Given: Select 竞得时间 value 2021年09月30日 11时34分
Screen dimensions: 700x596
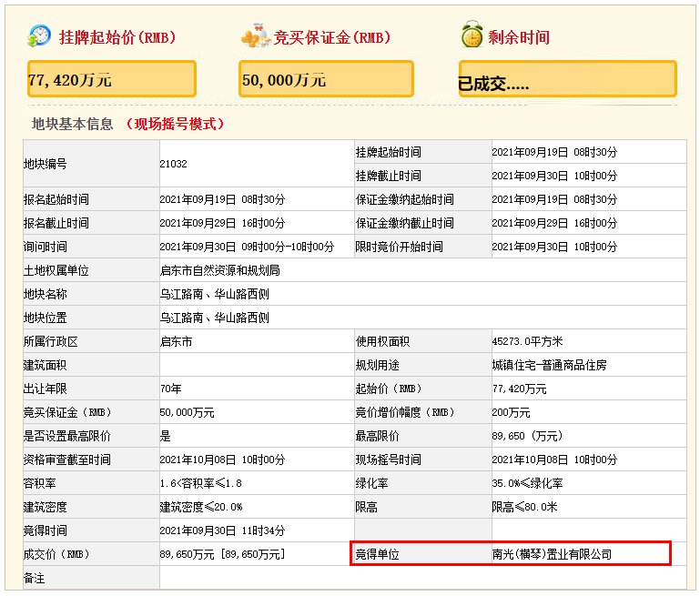Looking at the screenshot, I should pos(222,530).
